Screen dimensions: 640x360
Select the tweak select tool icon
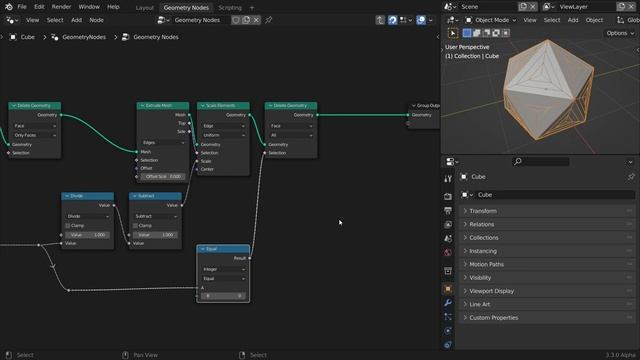pos(453,33)
